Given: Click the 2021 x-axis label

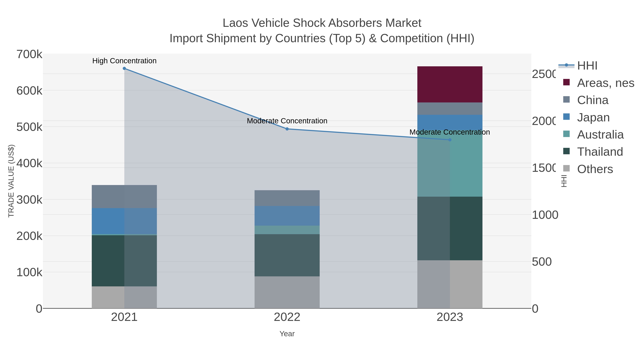Looking at the screenshot, I should coord(124,317).
